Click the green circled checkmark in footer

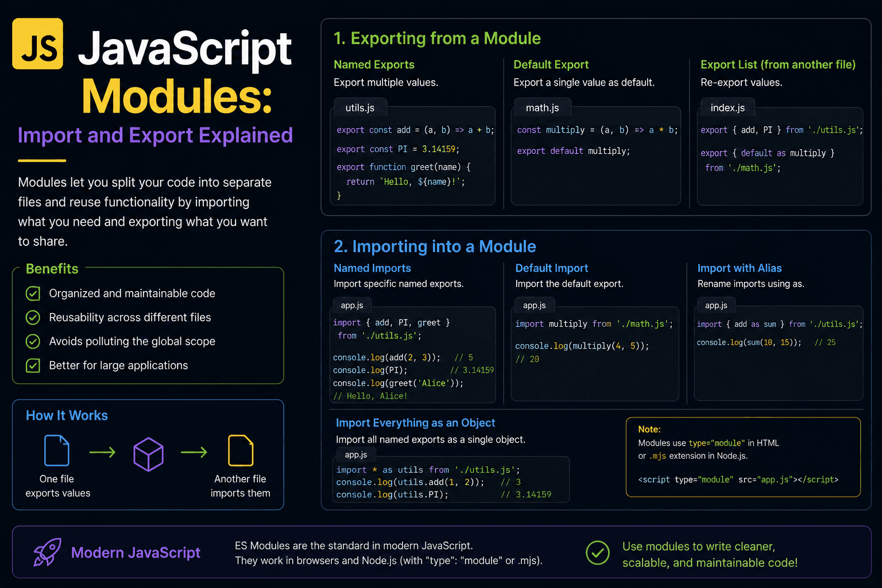point(598,552)
